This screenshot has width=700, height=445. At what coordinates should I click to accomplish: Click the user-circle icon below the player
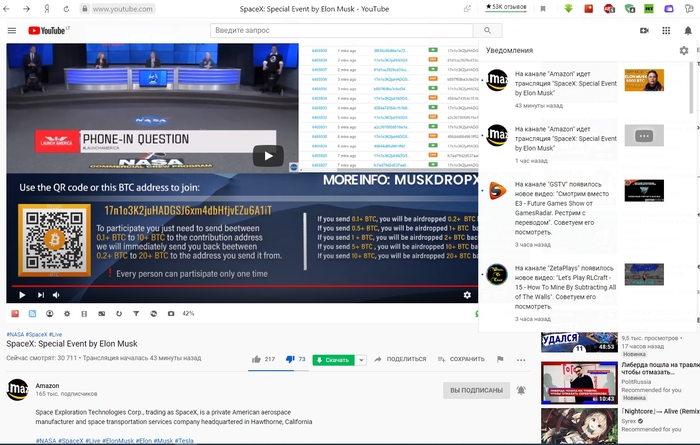50,314
